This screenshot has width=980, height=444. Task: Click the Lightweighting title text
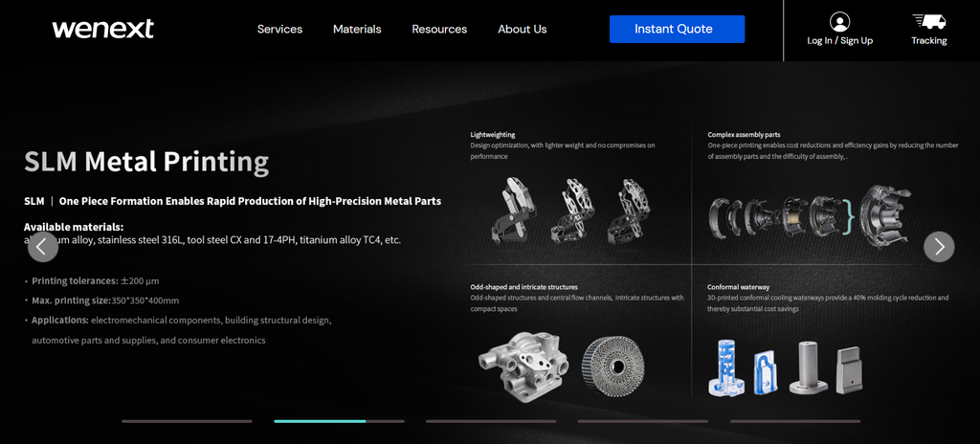tap(493, 135)
